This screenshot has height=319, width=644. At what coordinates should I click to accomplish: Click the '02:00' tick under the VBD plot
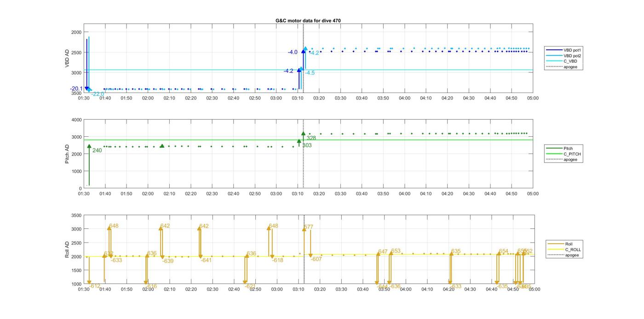click(148, 98)
